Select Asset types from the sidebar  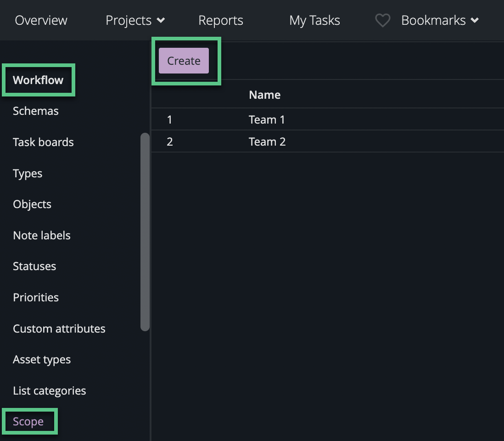coord(41,359)
